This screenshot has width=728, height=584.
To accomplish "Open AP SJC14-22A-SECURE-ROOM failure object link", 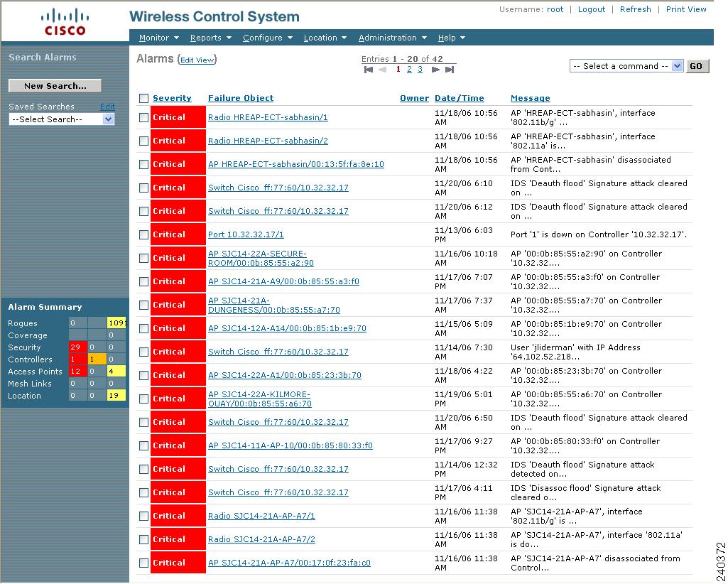I will pos(261,259).
